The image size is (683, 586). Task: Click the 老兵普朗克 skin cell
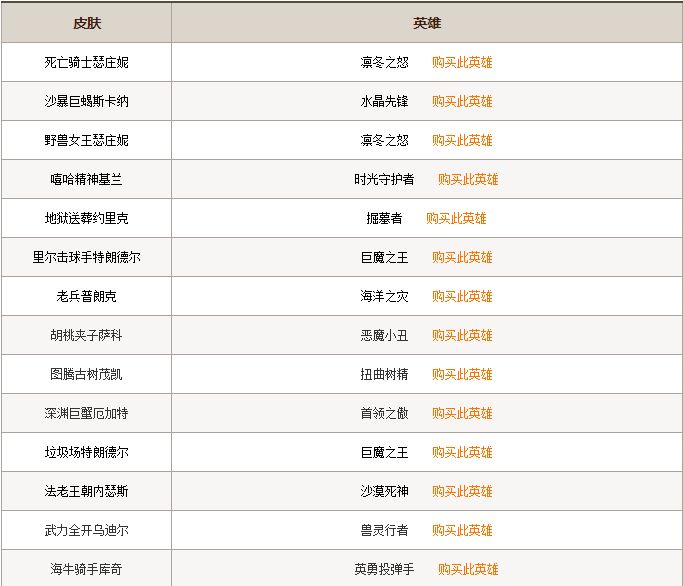click(x=87, y=296)
